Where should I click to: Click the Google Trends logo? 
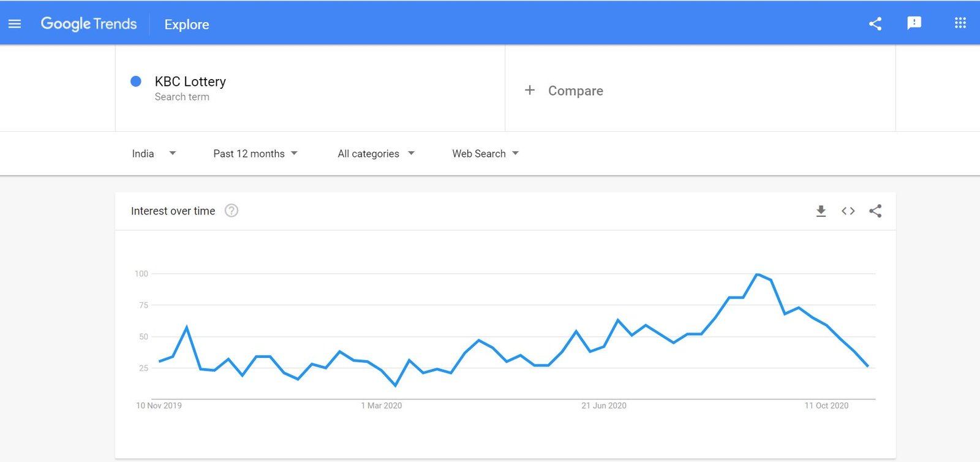[x=89, y=24]
